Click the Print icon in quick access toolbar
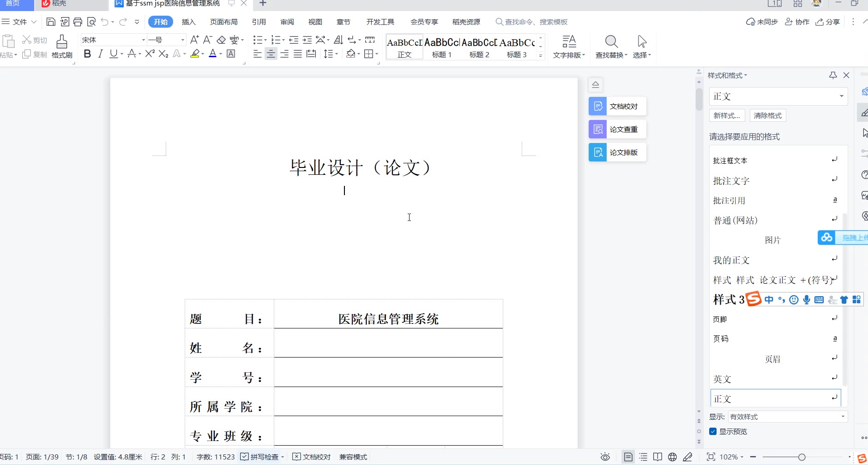 78,22
